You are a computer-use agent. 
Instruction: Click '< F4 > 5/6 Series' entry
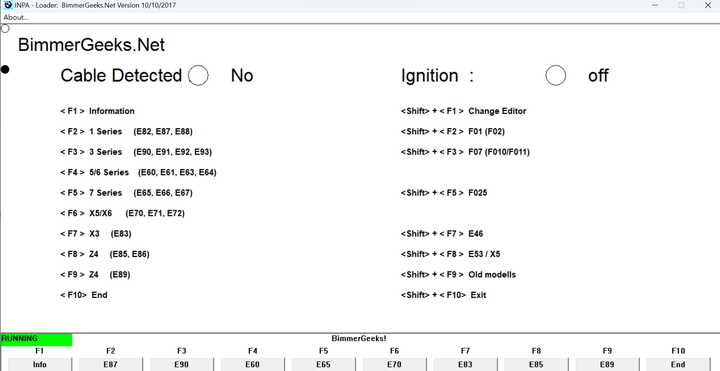[x=138, y=173]
